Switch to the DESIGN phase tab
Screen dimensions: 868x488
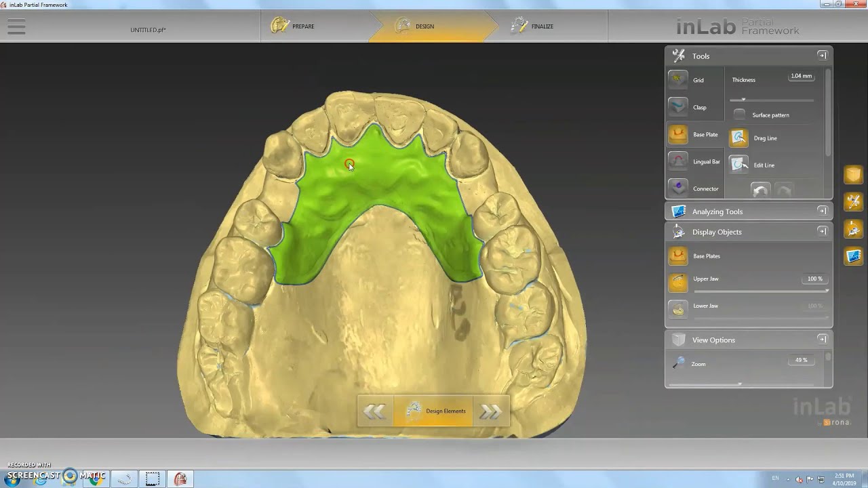[x=434, y=26]
